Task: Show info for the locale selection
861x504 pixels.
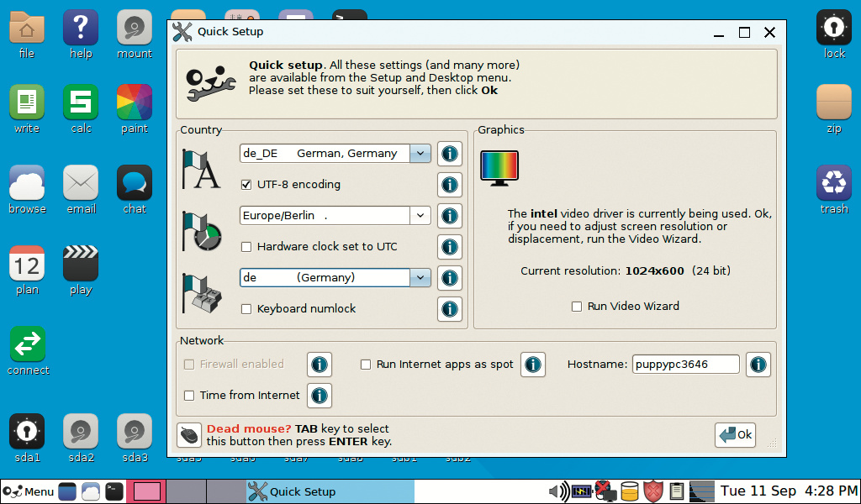Action: tap(450, 154)
